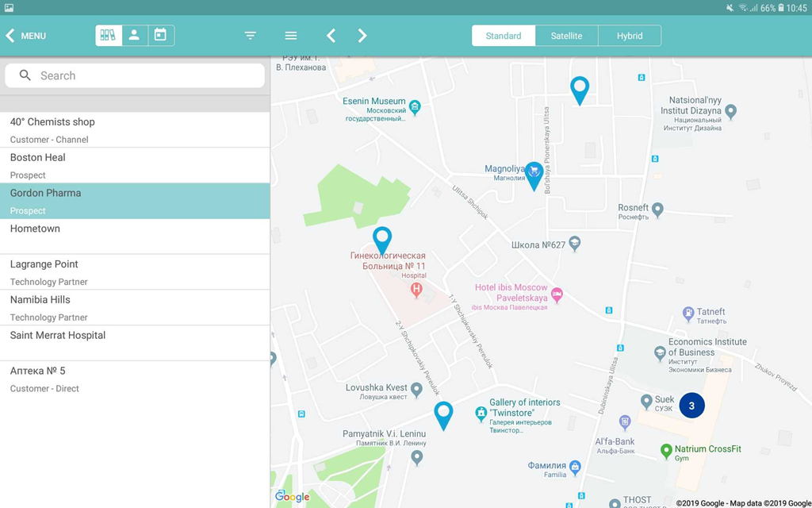Click the Search input field

135,75
